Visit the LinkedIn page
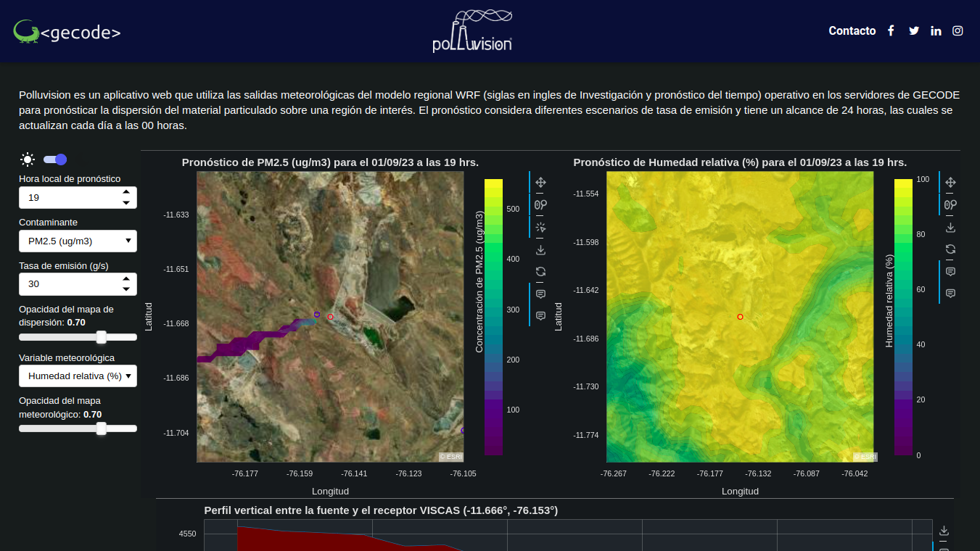Image resolution: width=980 pixels, height=551 pixels. coord(936,30)
